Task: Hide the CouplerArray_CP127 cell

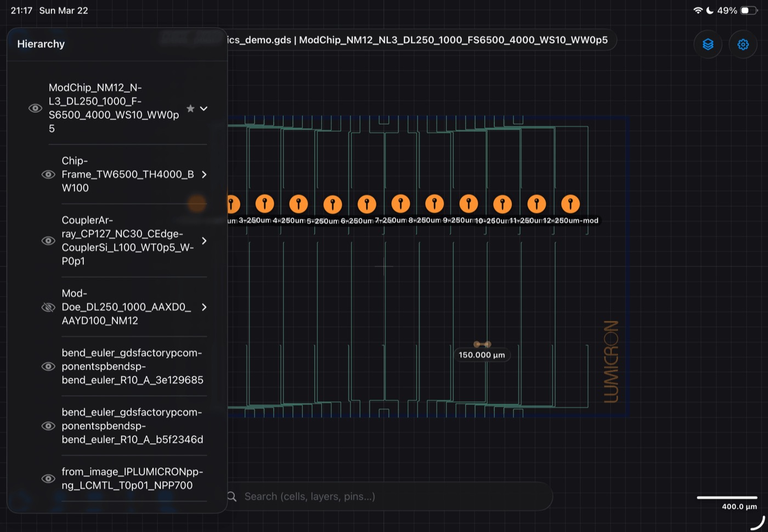Action: [48, 241]
